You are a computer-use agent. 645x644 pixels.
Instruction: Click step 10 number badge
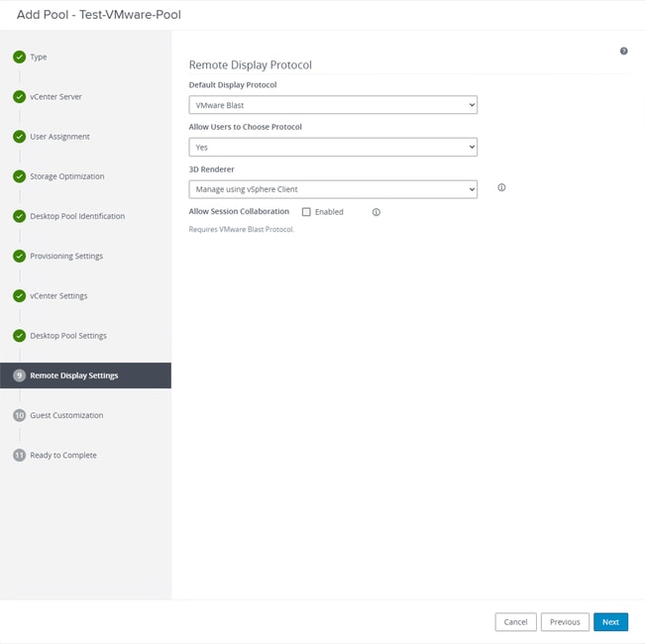coord(20,415)
